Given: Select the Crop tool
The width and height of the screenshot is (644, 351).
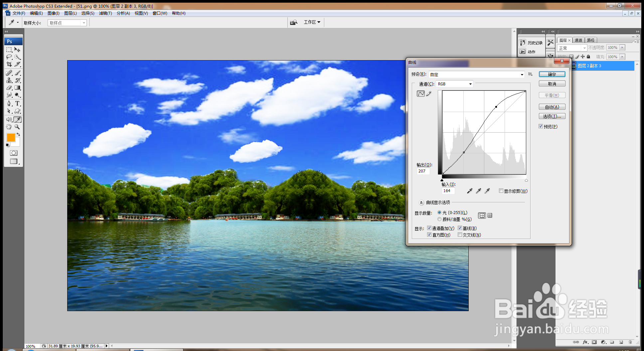Looking at the screenshot, I should coord(9,64).
